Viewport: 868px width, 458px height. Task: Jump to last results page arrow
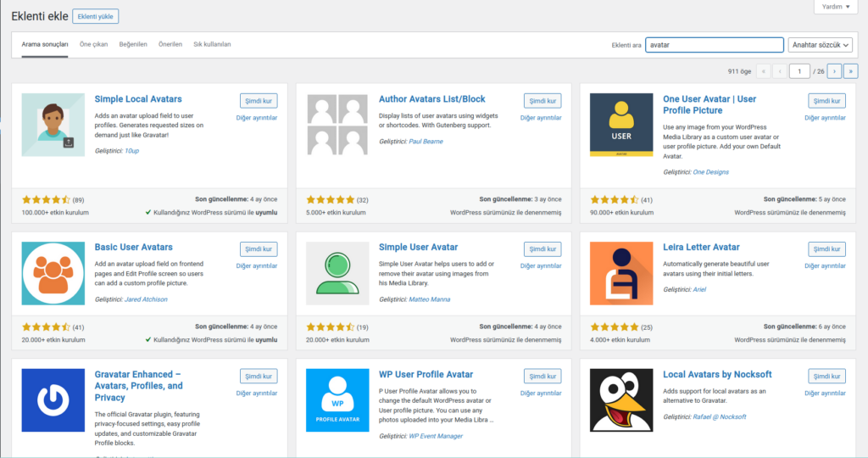tap(850, 71)
